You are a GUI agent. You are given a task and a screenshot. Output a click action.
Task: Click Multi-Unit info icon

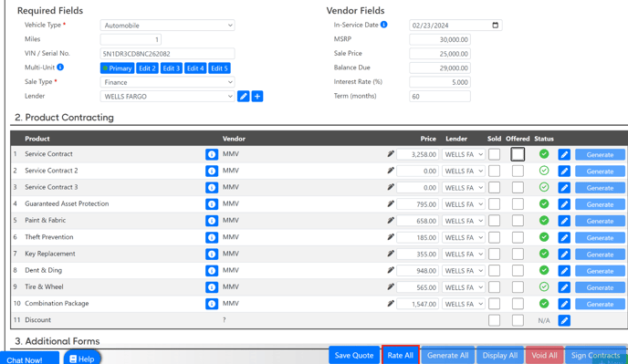60,67
